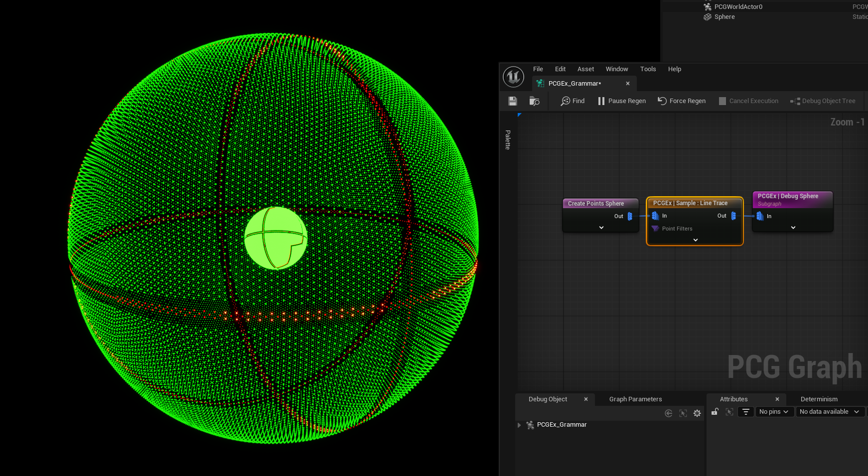Click the Save asset icon

pos(512,101)
